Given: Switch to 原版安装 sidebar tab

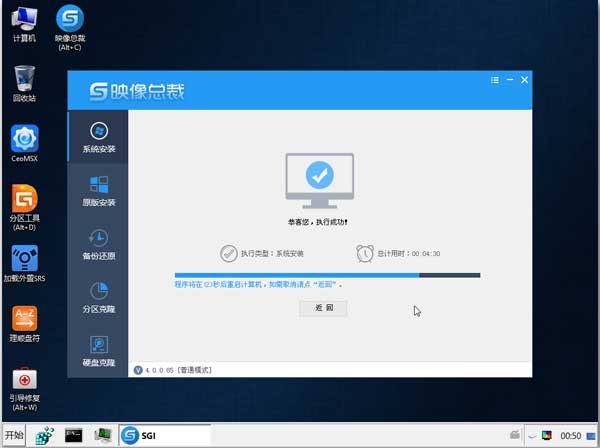Looking at the screenshot, I should point(99,191).
